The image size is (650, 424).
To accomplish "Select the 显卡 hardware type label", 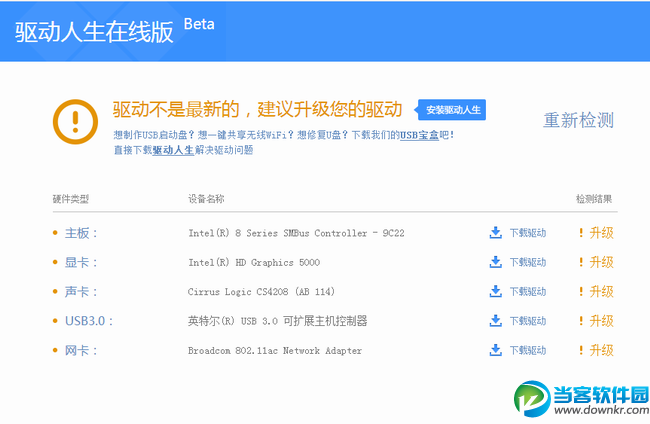I will click(x=81, y=262).
